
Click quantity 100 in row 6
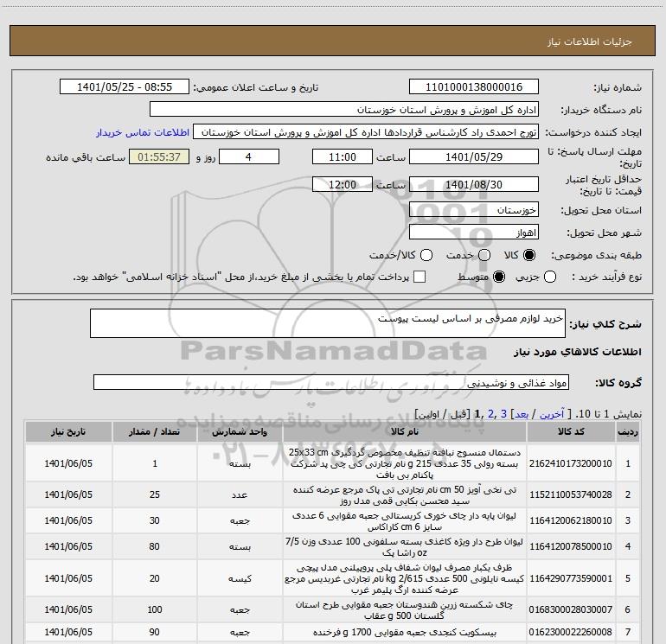click(x=155, y=609)
